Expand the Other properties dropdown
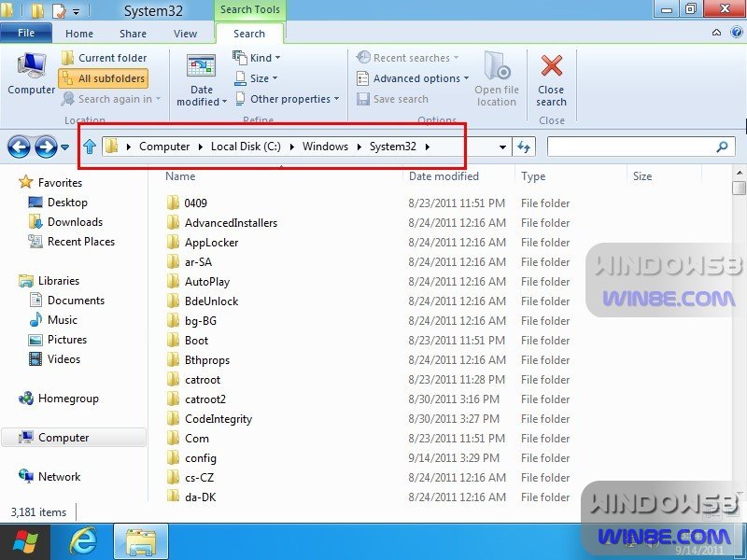 288,99
